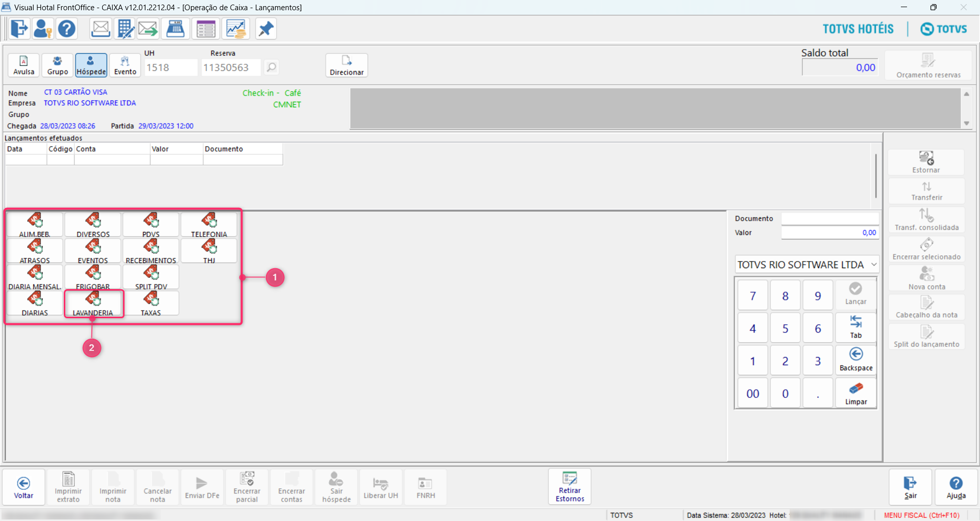Click the Limpar keypad button
The width and height of the screenshot is (980, 521).
click(x=856, y=393)
